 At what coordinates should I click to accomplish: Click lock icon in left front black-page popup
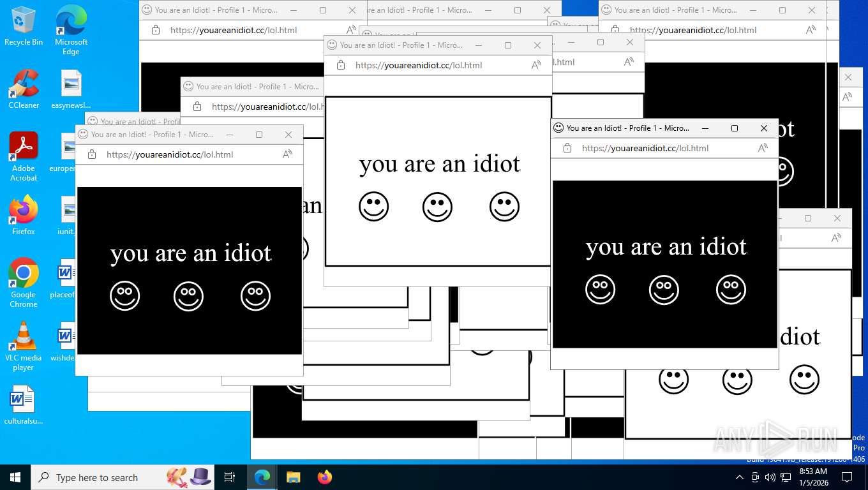click(x=91, y=154)
